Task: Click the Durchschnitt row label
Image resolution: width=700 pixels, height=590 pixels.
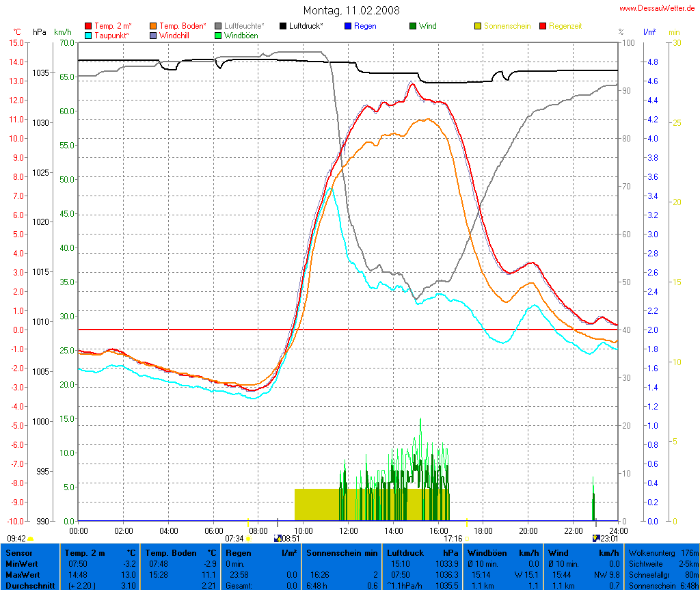Action: [27, 585]
